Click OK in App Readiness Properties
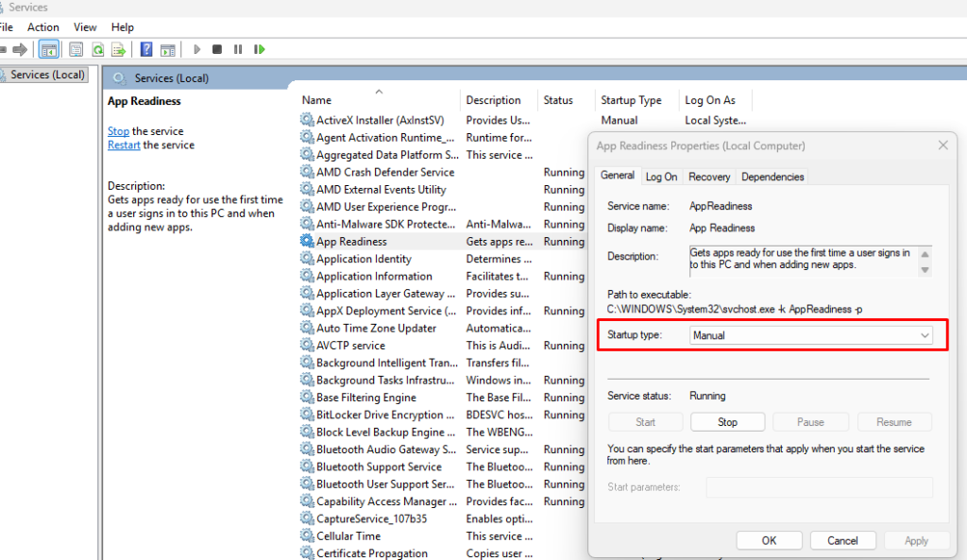This screenshot has width=967, height=560. coord(769,541)
